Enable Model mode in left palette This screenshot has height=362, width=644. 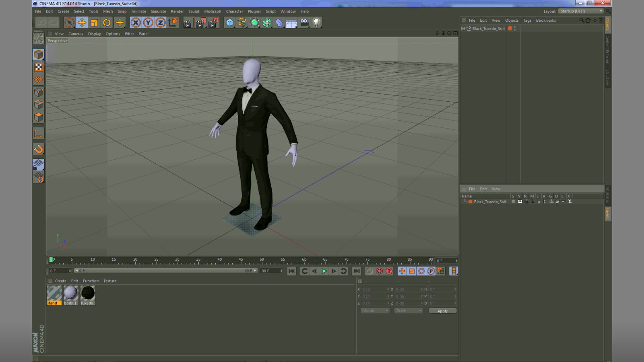pos(39,54)
